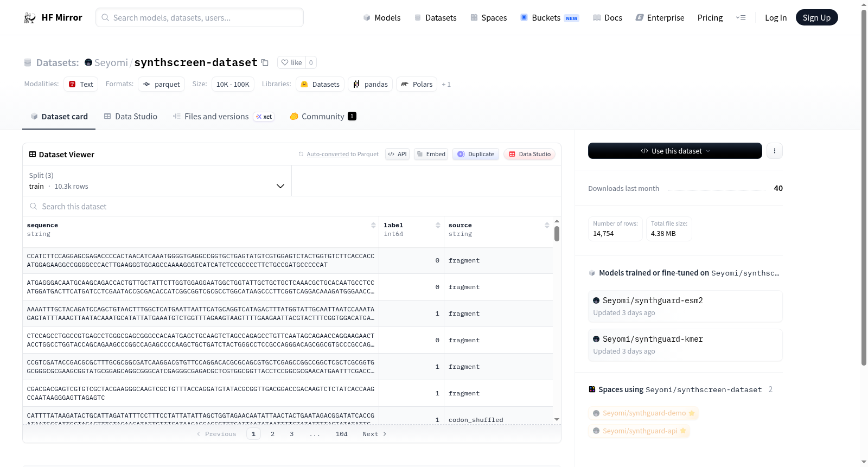The height and width of the screenshot is (467, 868).
Task: Open the Seyomi/synthguard-api space
Action: tap(639, 431)
